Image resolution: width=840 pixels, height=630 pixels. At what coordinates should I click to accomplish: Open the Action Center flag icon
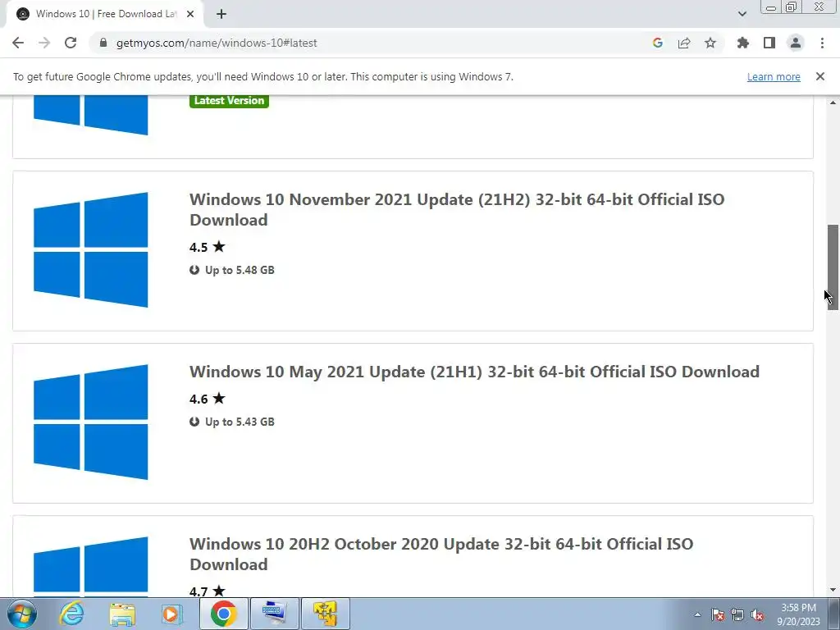[x=718, y=614]
